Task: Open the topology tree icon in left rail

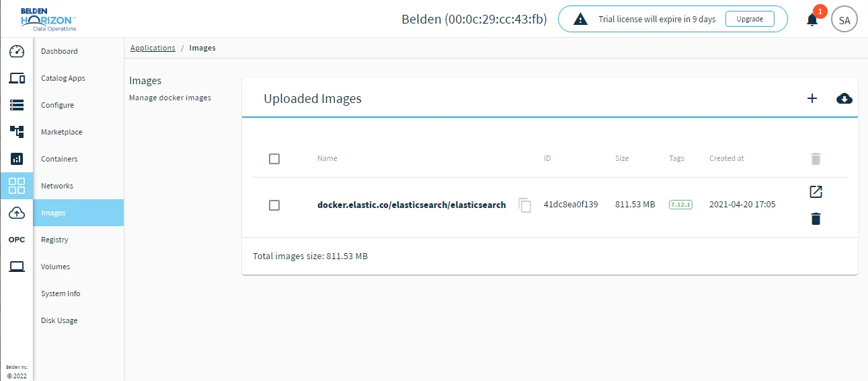Action: click(17, 132)
